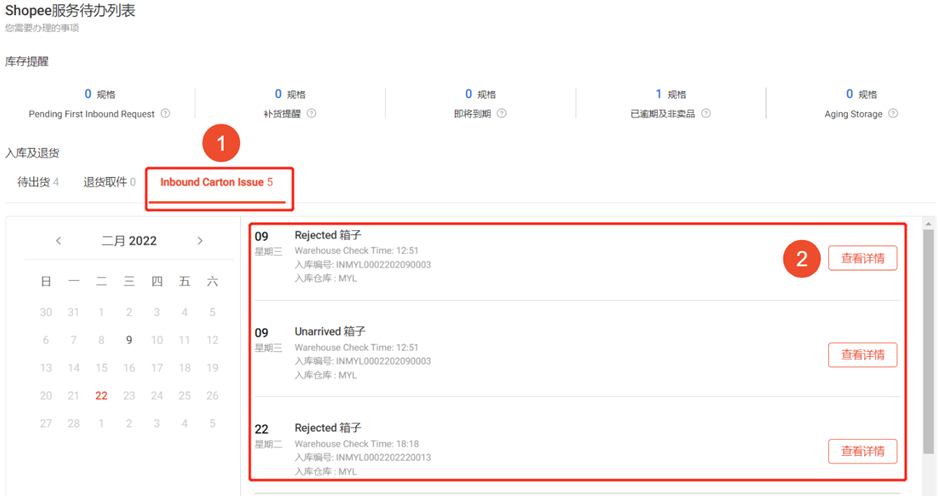
Task: Click Warehouse Check Time: 18:18 text
Action: pyautogui.click(x=357, y=444)
